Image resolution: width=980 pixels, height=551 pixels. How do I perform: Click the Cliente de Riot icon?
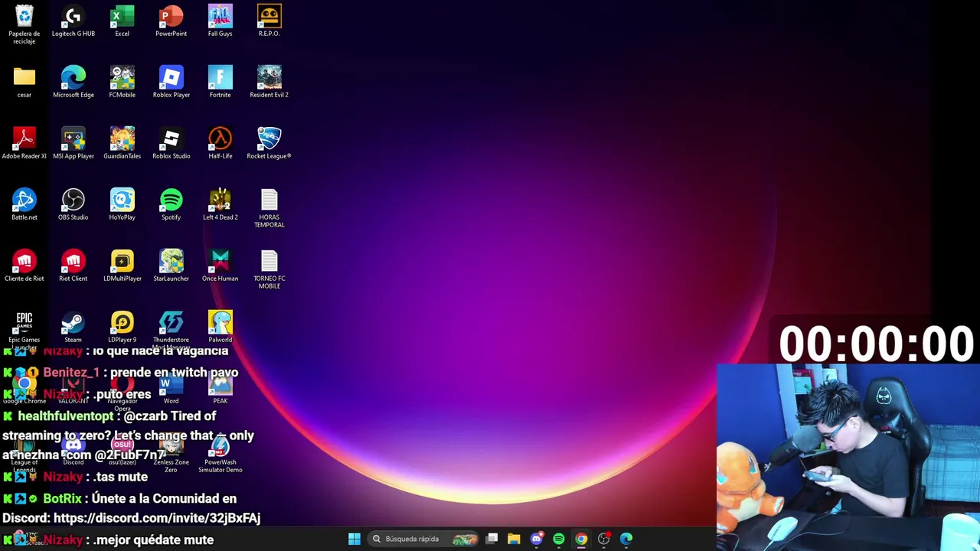click(24, 266)
